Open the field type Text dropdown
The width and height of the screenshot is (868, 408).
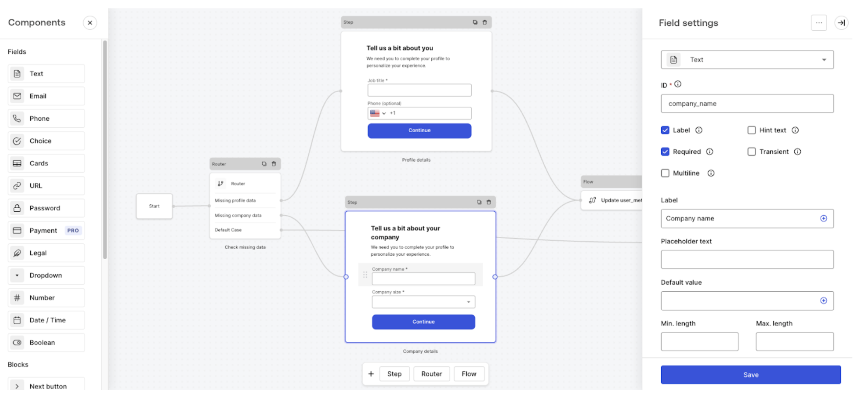747,60
